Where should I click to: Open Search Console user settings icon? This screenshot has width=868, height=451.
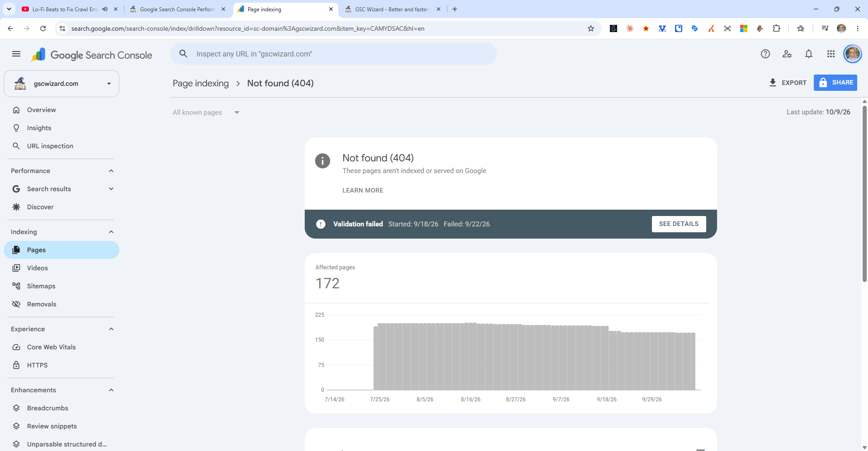pos(787,54)
